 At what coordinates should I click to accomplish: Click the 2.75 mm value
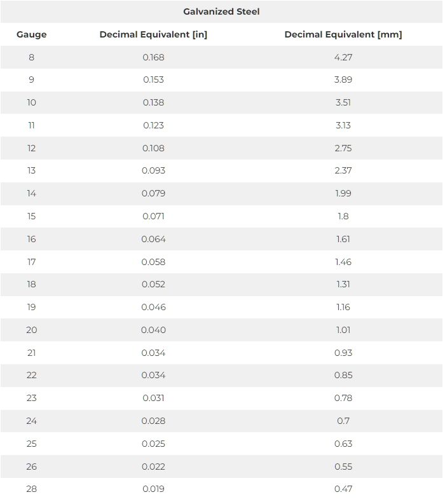click(343, 148)
